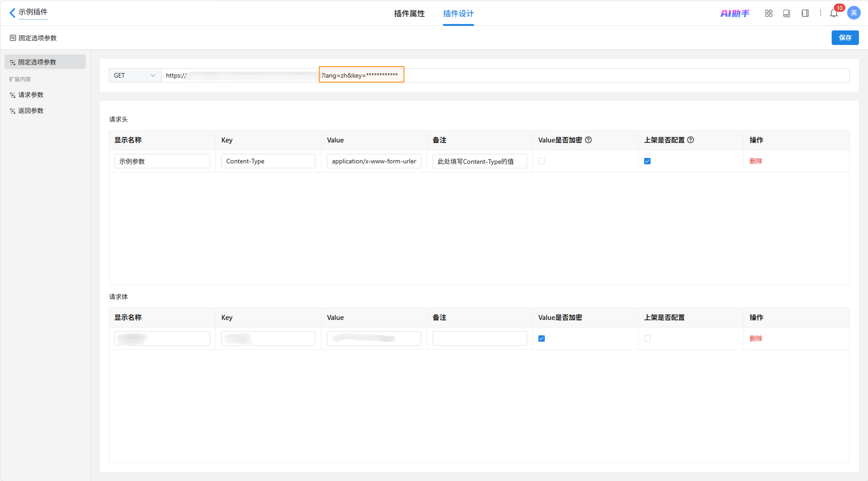Click the book documentation icon
868x481 pixels.
click(787, 13)
